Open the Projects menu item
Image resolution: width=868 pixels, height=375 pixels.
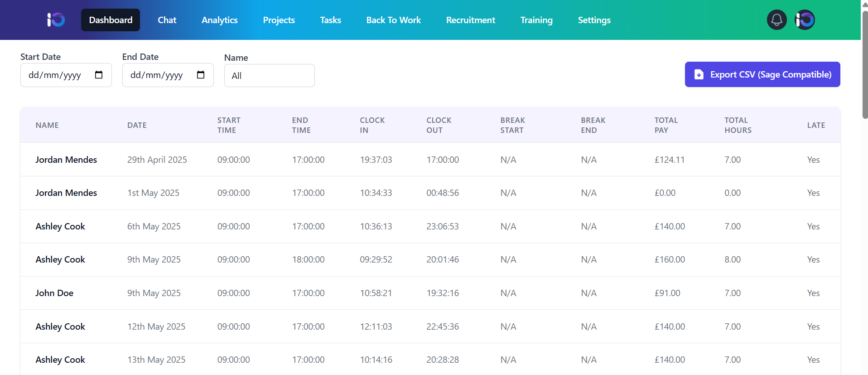(279, 20)
